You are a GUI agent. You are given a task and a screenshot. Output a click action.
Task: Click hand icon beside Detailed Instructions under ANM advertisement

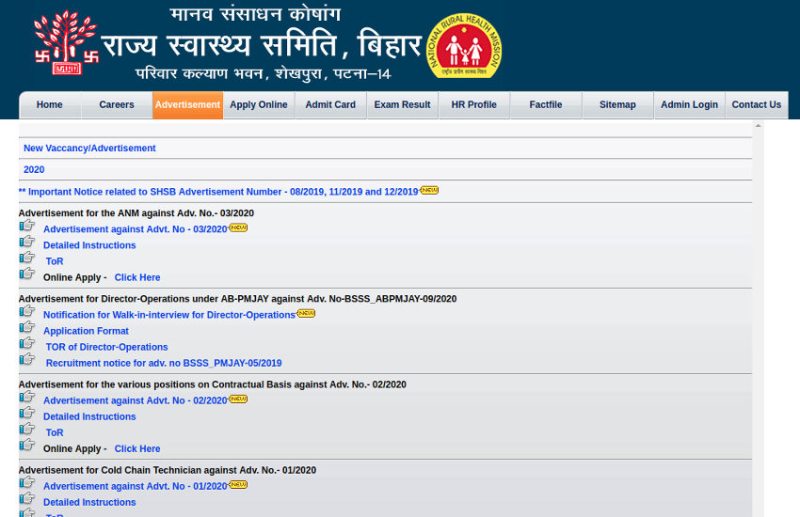click(27, 241)
